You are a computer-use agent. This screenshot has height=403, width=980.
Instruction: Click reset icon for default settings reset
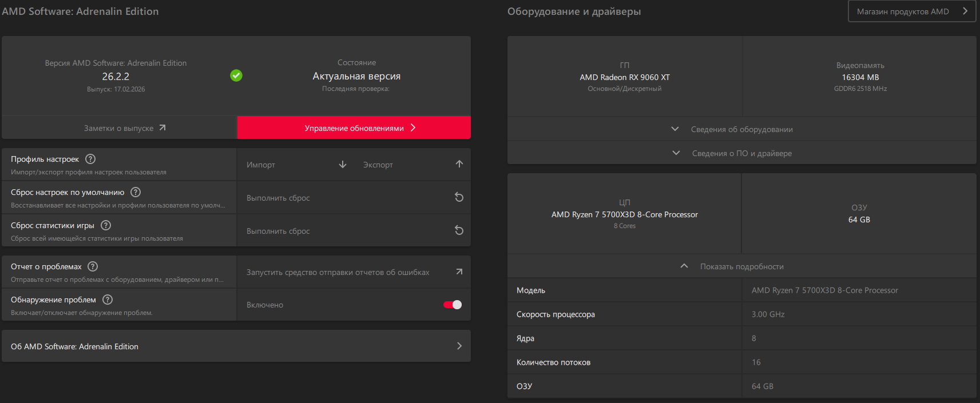coord(459,197)
